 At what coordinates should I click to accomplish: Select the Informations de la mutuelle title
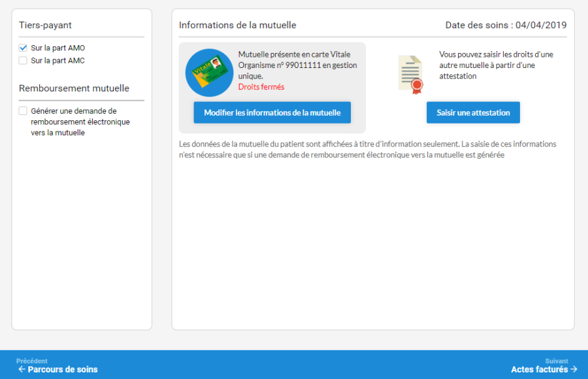tap(237, 25)
